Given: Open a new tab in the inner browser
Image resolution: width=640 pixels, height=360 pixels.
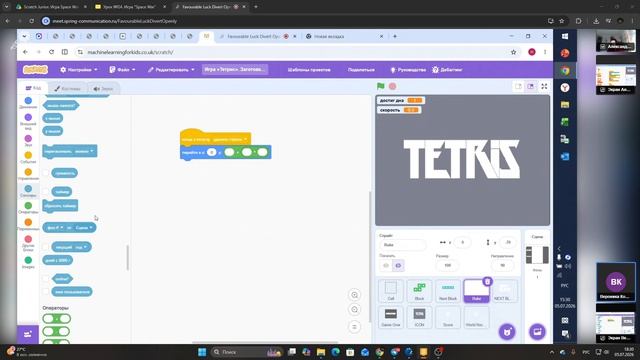Looking at the screenshot, I should pyautogui.click(x=395, y=36).
